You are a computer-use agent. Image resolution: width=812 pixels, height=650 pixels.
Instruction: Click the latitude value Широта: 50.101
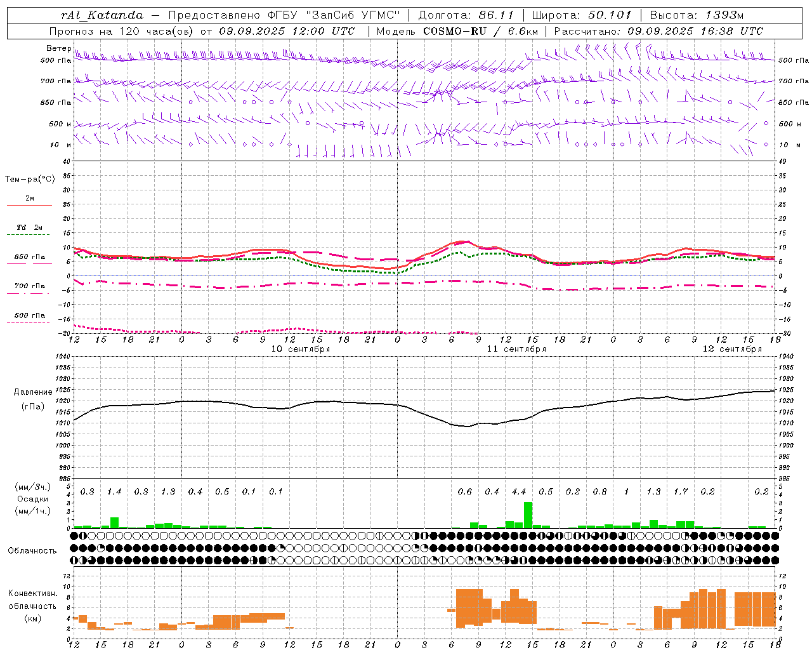(582, 15)
